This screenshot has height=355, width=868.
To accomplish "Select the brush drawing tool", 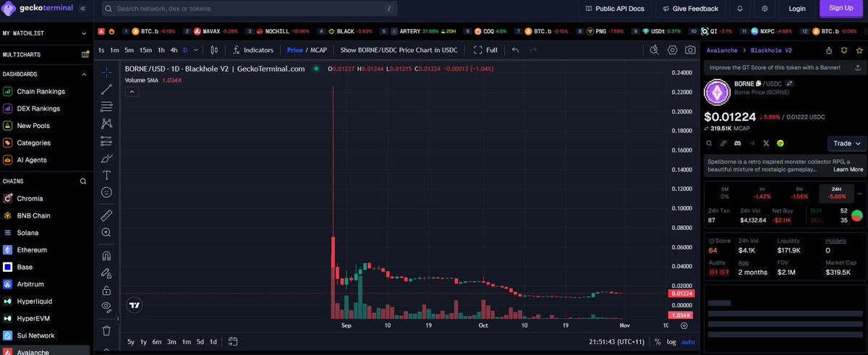I will (x=106, y=158).
